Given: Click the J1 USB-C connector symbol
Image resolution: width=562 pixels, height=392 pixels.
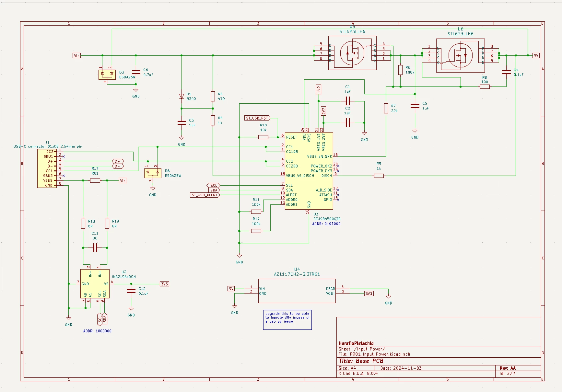Looking at the screenshot, I should click(47, 168).
